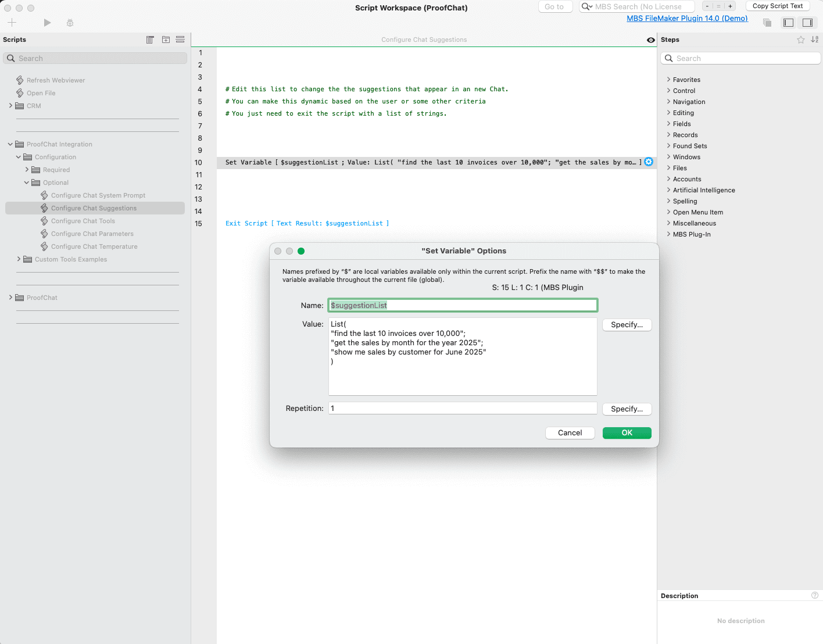Open the MBS plugin options on line 10
823x644 pixels.
click(x=648, y=162)
